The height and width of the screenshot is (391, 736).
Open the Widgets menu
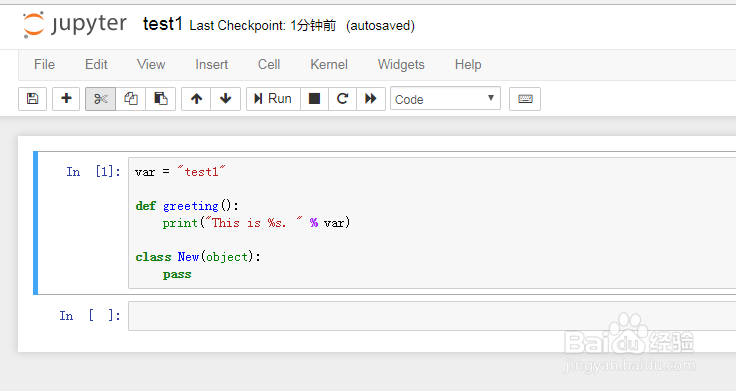(x=401, y=64)
